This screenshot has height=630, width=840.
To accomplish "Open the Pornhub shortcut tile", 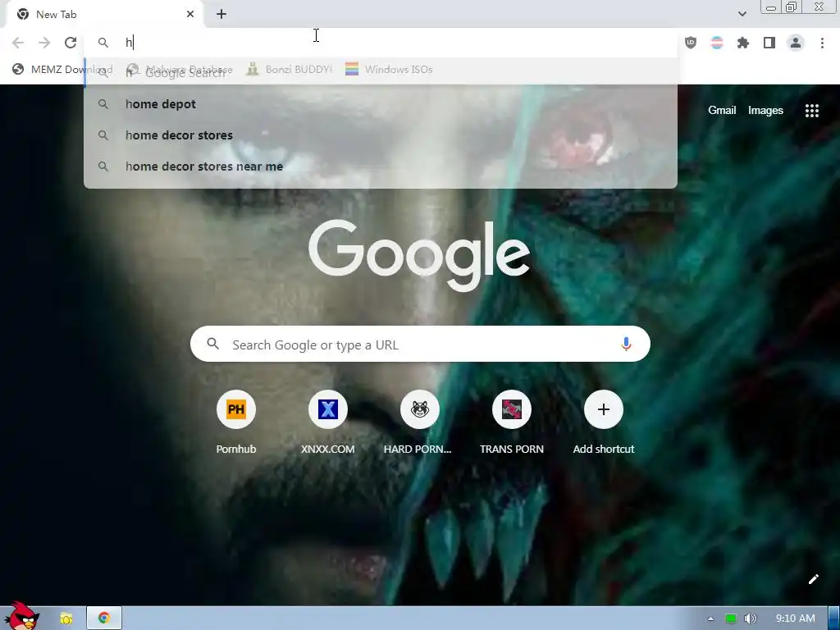I will pyautogui.click(x=235, y=422).
